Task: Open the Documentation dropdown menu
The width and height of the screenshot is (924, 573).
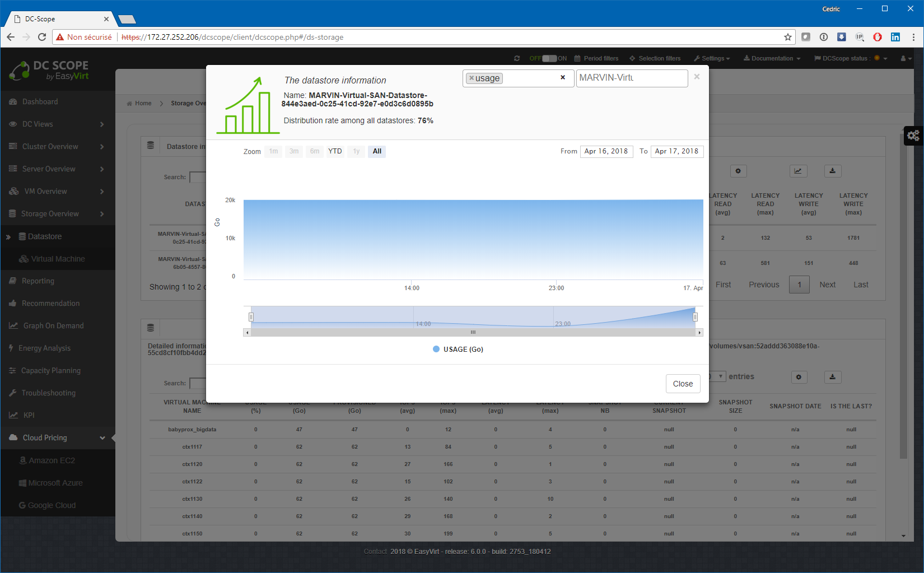Action: pyautogui.click(x=772, y=58)
